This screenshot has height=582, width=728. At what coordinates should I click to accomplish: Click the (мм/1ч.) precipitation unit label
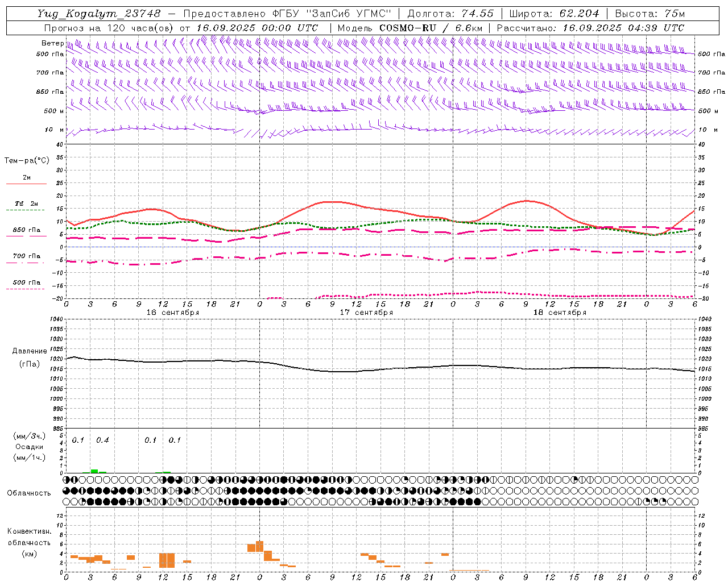point(29,458)
